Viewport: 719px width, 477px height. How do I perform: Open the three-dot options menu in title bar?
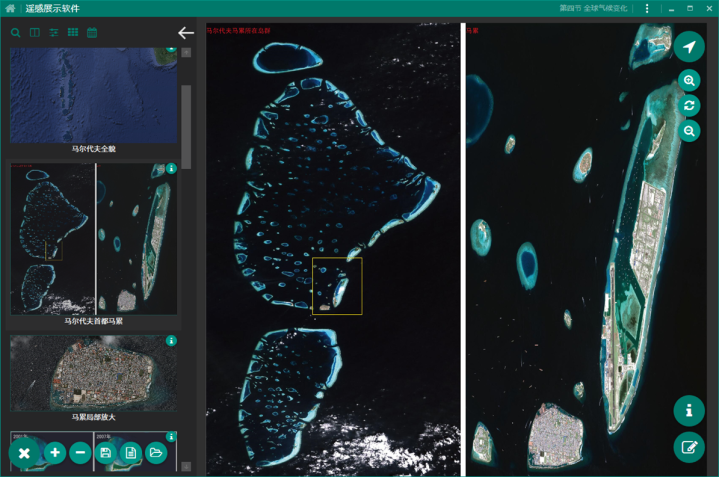647,8
